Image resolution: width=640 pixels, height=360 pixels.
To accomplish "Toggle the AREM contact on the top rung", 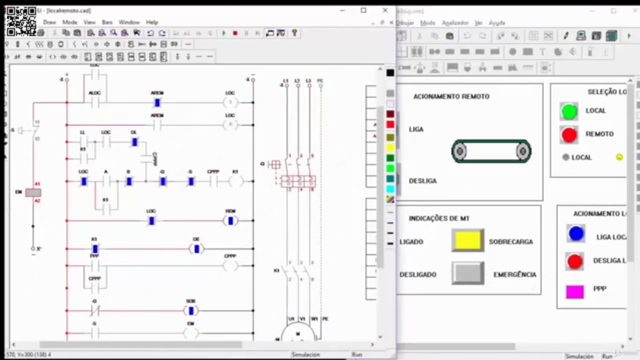I will click(157, 102).
